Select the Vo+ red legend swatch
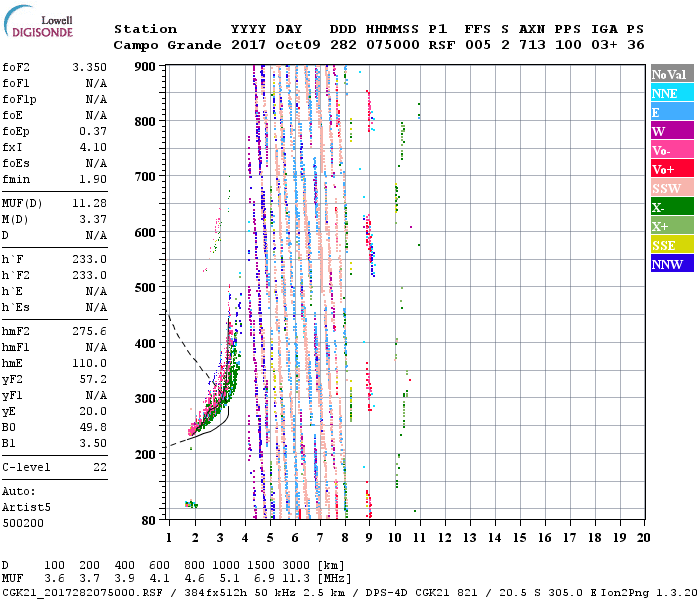 click(671, 169)
